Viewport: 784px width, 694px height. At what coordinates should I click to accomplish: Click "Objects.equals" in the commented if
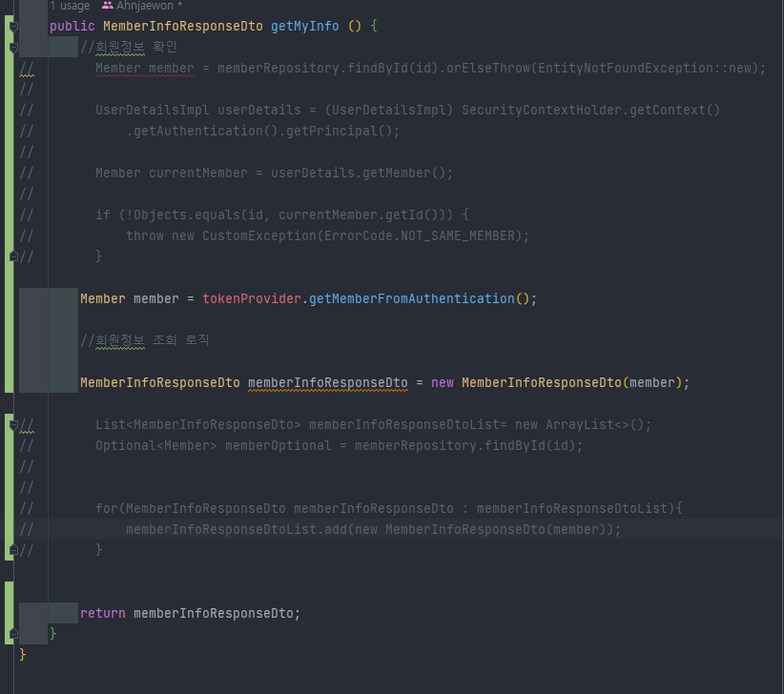point(187,214)
